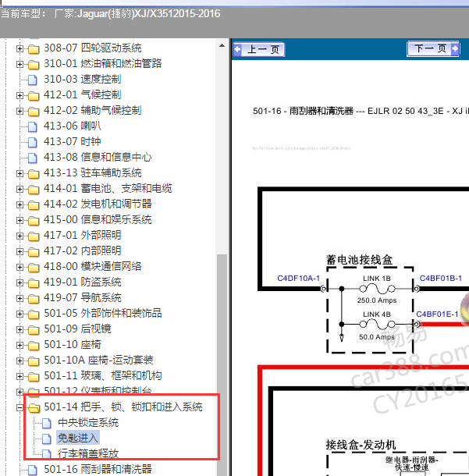The width and height of the screenshot is (469, 476).
Task: Click the 308-07 folder icon
Action: click(34, 49)
